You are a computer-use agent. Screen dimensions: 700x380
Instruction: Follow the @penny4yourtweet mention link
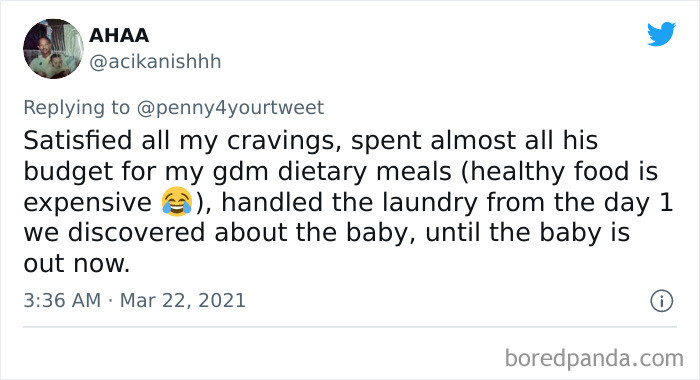pyautogui.click(x=230, y=108)
